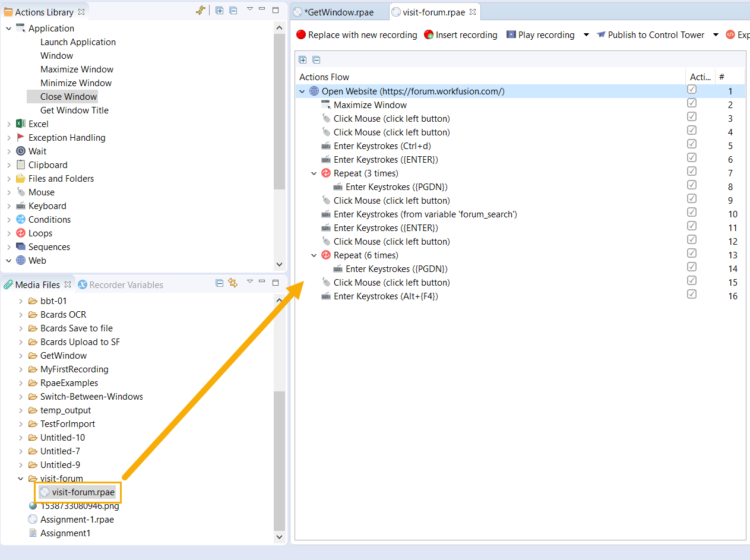The image size is (750, 560).
Task: Click the Excel category icon
Action: (x=21, y=124)
